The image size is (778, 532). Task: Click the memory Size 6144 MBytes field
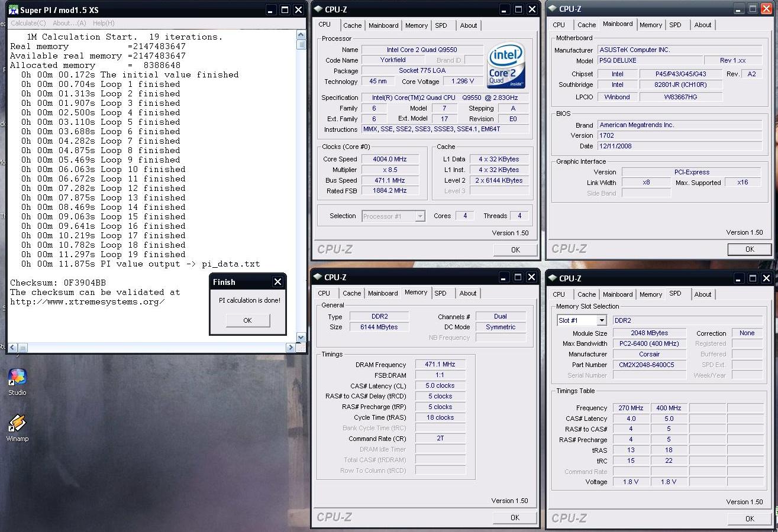pyautogui.click(x=379, y=327)
